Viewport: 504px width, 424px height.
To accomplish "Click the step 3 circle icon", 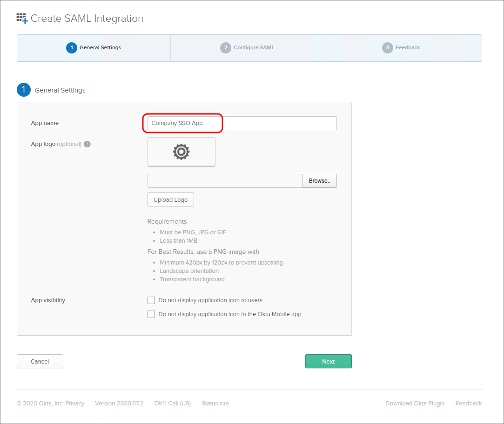I will [387, 48].
